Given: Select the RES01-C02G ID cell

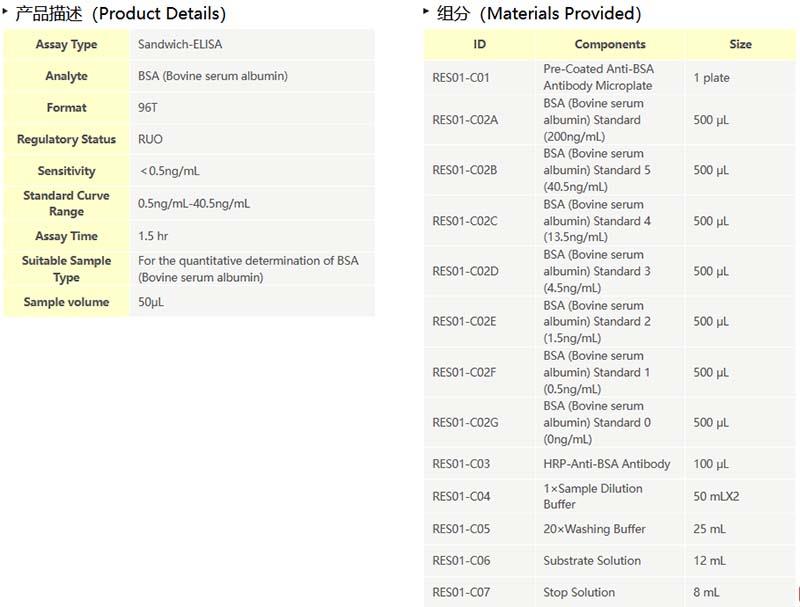Looking at the screenshot, I should 465,423.
